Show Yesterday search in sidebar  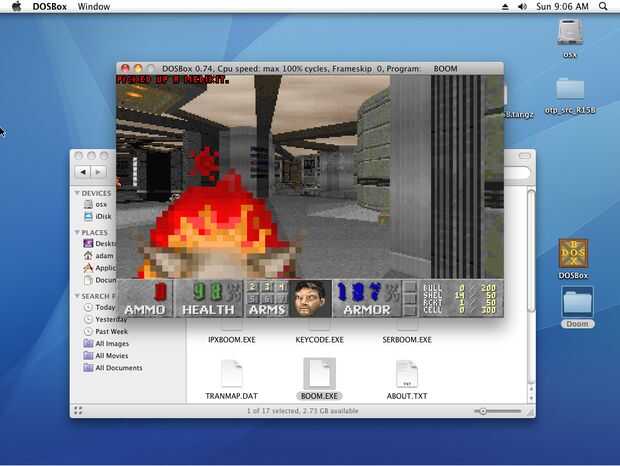(105, 319)
